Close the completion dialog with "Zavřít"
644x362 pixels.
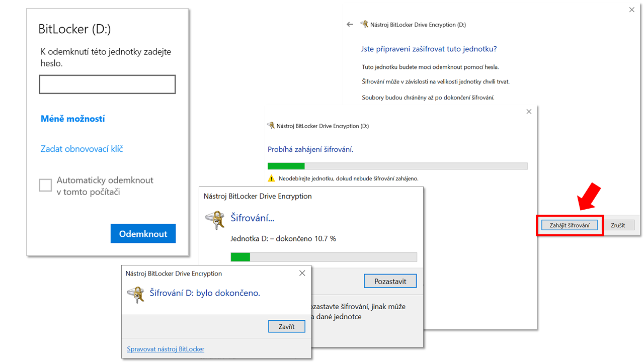coord(286,326)
